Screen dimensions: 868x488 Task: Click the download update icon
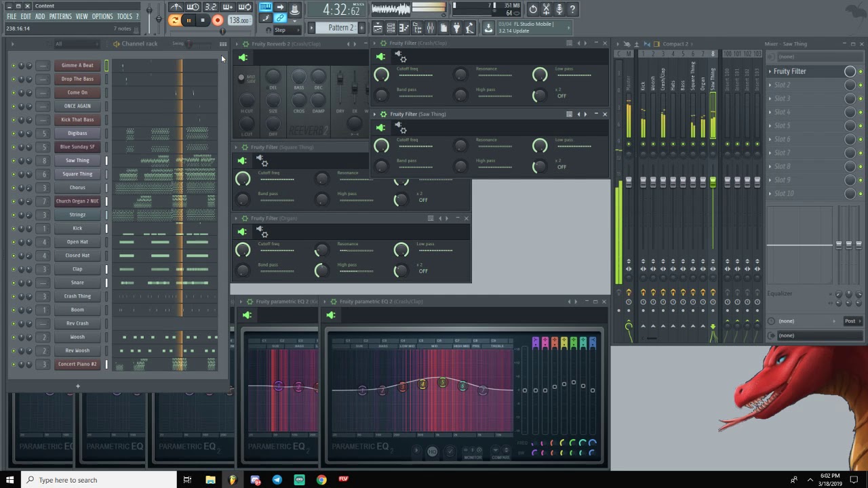point(488,28)
